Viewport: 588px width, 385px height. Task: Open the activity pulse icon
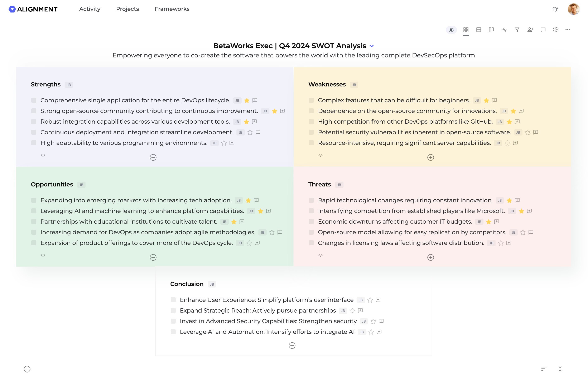click(x=504, y=30)
